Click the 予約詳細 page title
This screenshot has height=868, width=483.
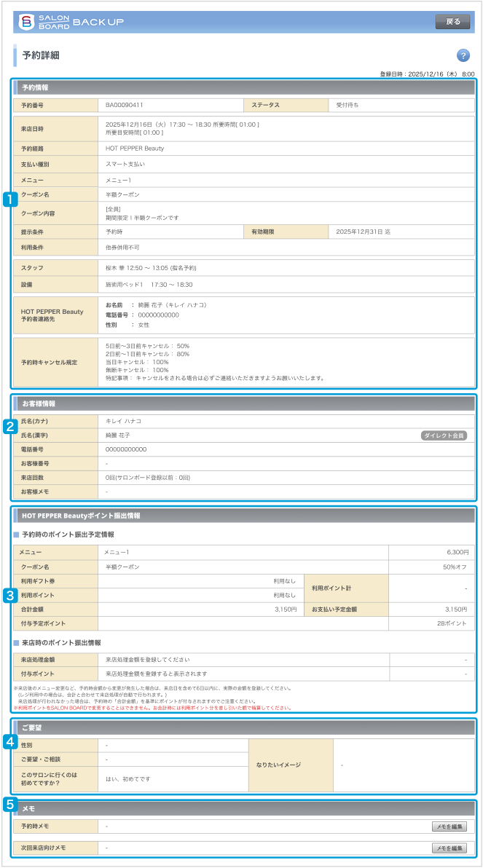coord(41,55)
